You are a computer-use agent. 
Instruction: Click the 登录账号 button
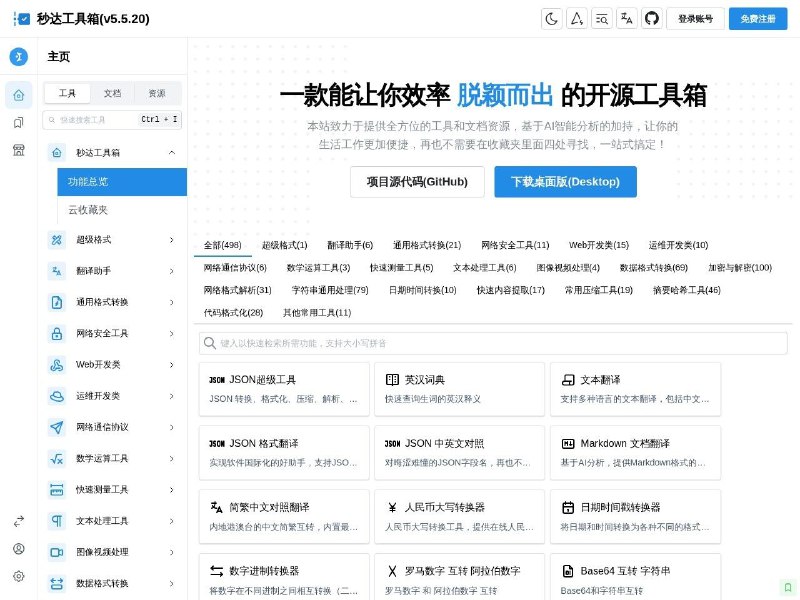[695, 19]
